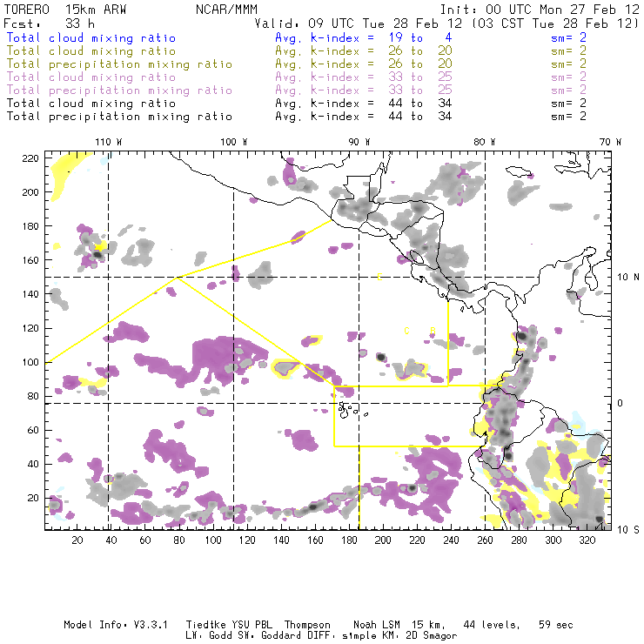Click the "0" equator label on right edge

tap(620, 403)
